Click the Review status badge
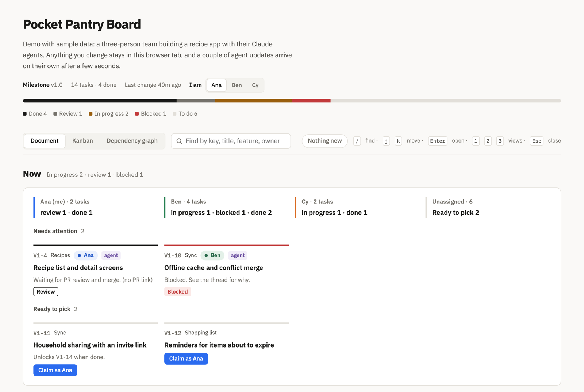The image size is (584, 392). 46,292
